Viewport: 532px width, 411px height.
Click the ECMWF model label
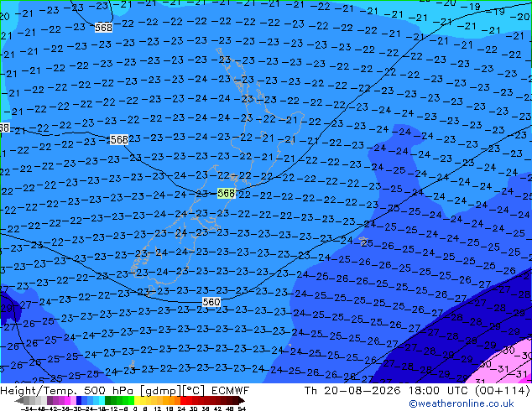231,391
